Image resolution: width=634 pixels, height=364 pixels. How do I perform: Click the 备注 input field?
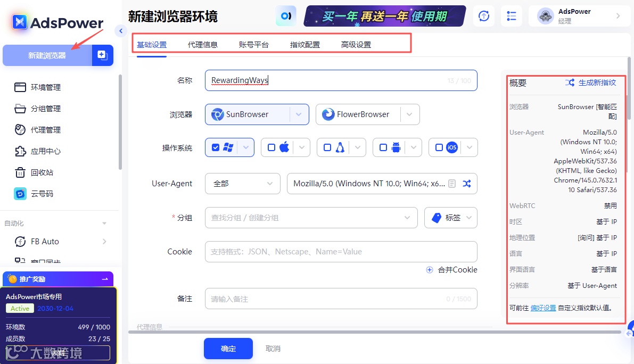tap(341, 299)
